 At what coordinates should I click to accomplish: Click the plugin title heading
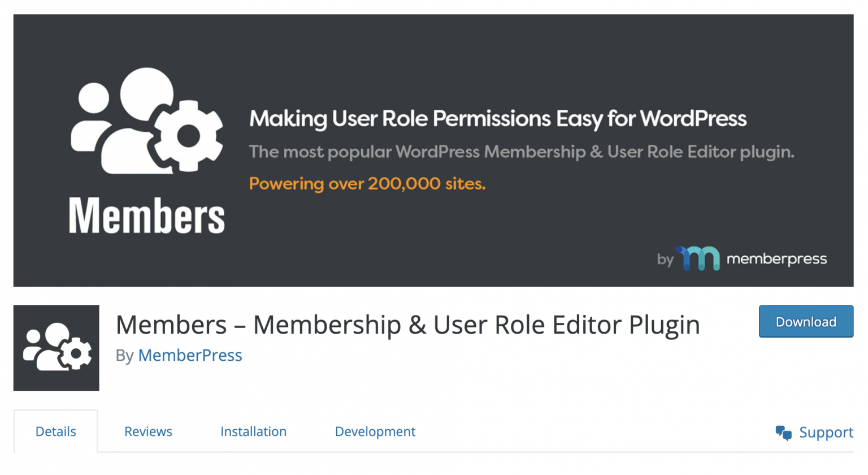tap(407, 325)
